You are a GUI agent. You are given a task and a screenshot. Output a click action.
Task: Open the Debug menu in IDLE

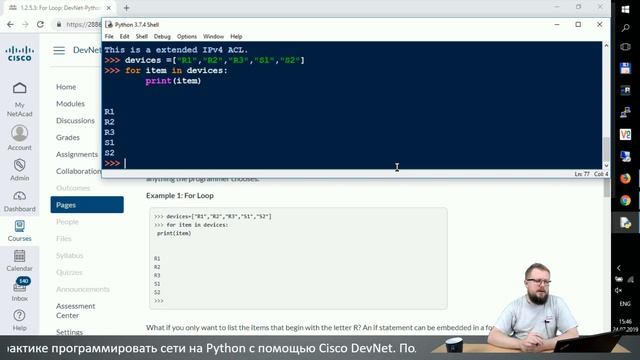click(162, 36)
